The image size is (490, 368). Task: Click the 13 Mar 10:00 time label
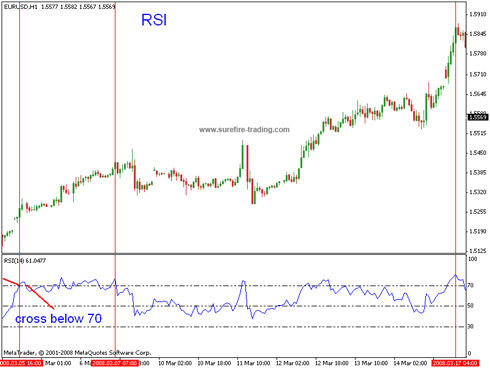coord(371,363)
